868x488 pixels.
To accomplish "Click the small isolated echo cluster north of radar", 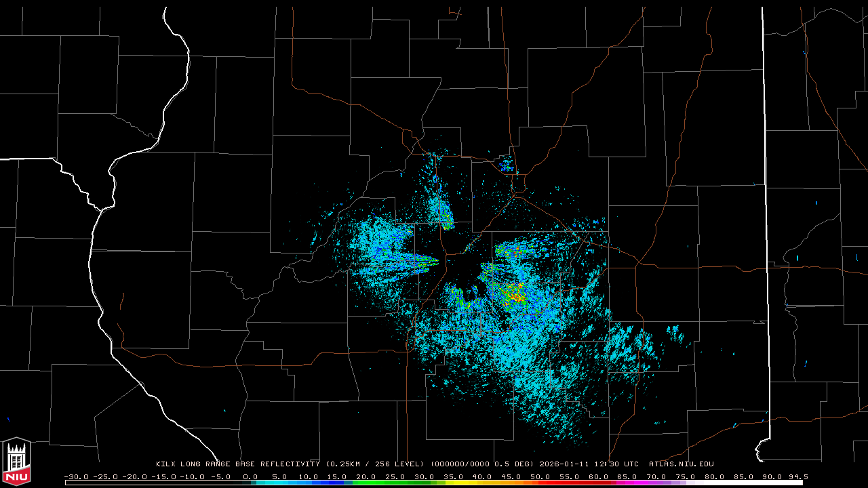I will (x=506, y=164).
